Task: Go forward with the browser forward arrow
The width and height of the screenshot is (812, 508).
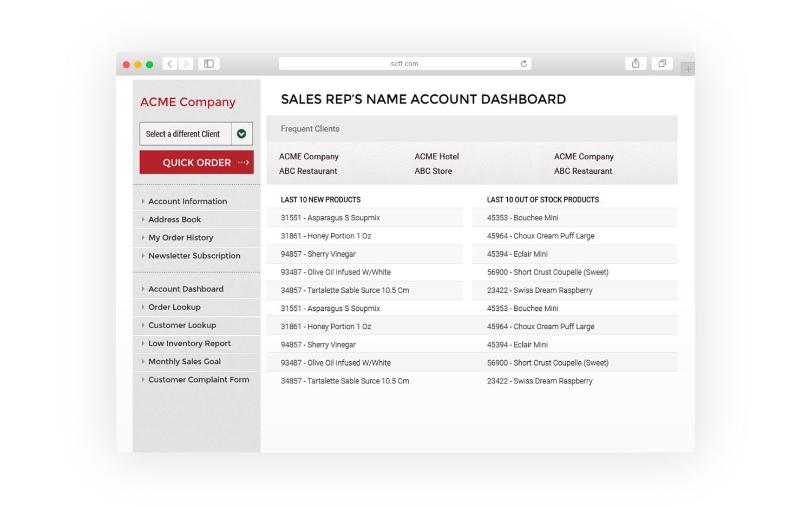Action: [186, 64]
